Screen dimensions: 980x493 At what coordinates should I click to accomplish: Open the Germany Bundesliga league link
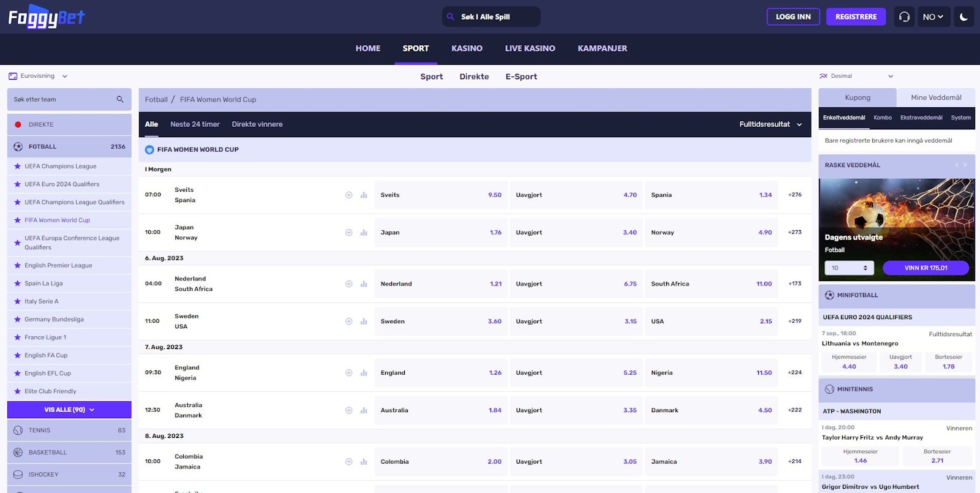[x=54, y=319]
